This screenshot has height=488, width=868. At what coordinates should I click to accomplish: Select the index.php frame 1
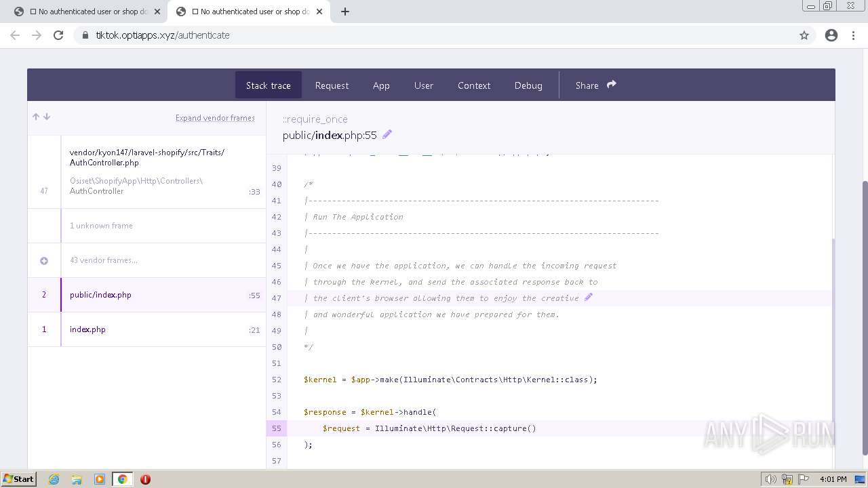(146, 329)
